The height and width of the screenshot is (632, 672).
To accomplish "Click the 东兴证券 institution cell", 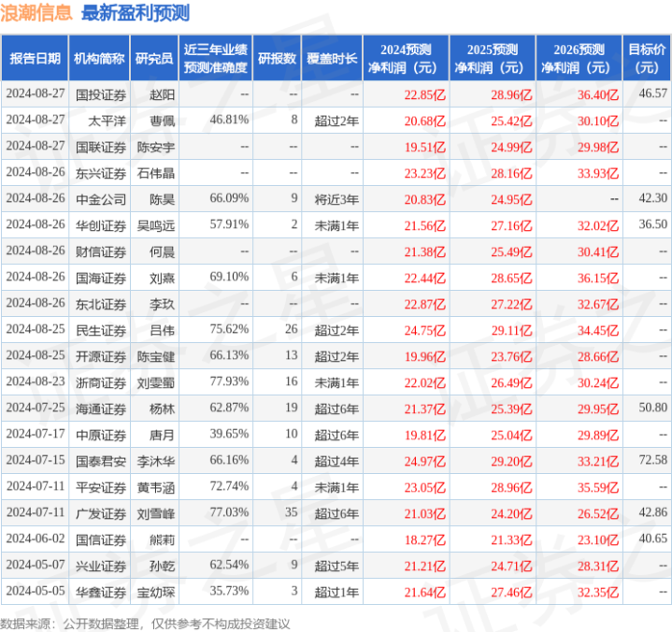I will point(101,173).
